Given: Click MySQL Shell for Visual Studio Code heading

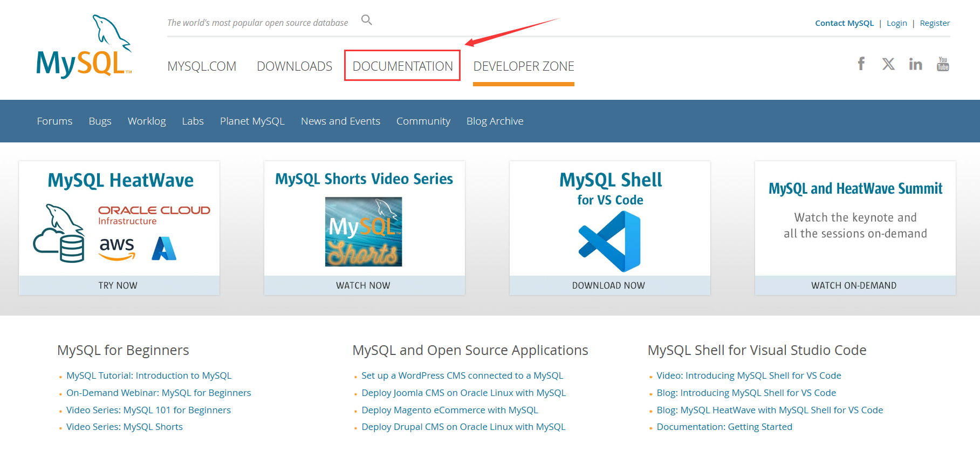Looking at the screenshot, I should coord(757,351).
